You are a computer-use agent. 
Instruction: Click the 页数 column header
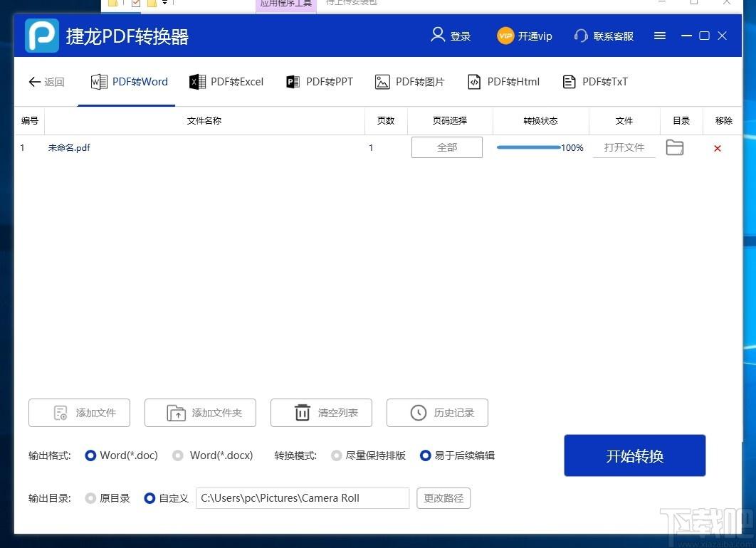click(x=386, y=121)
